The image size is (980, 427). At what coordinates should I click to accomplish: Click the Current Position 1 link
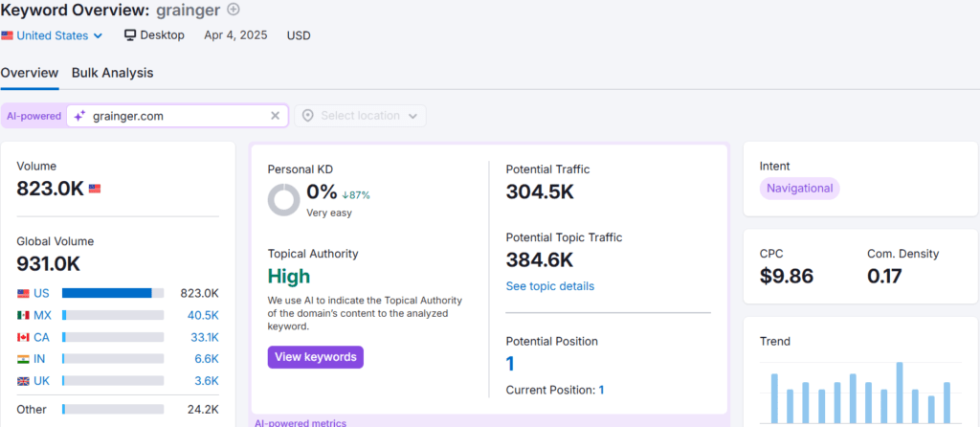(x=601, y=390)
